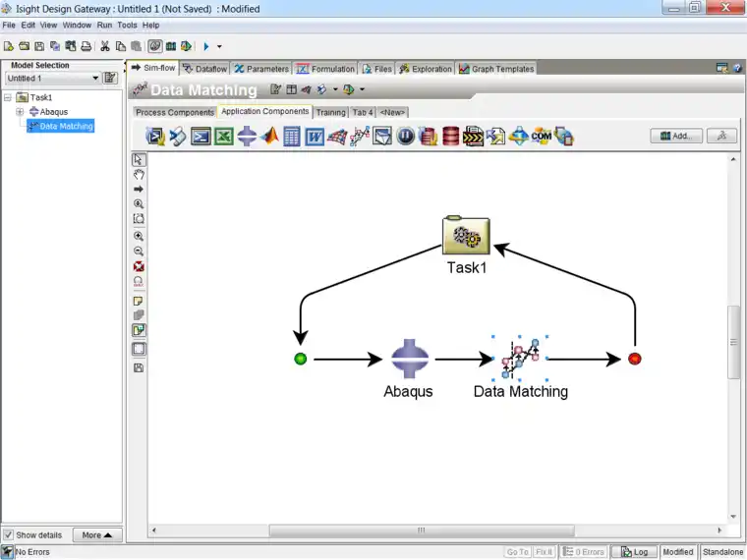747x560 pixels.
Task: Switch to the Exploration tab
Action: [426, 69]
